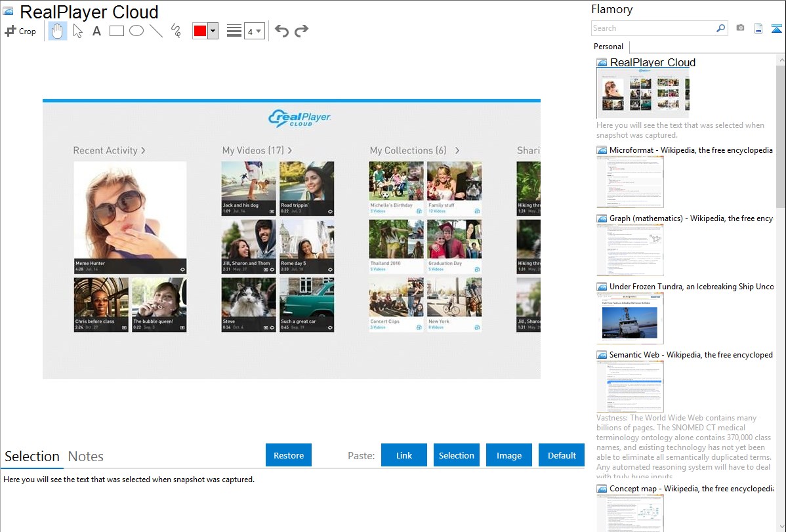This screenshot has height=532, width=786.
Task: Expand My Collections (6) chevron
Action: click(x=457, y=150)
